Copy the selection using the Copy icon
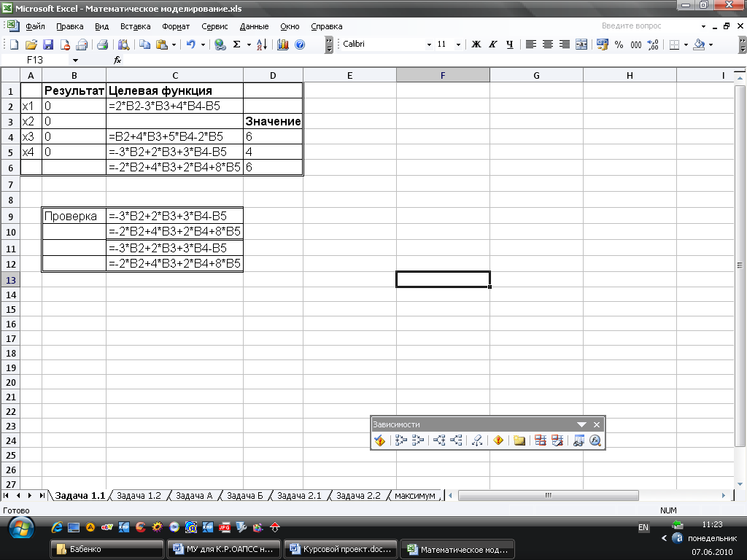Viewport: 747px width, 560px height. (144, 44)
